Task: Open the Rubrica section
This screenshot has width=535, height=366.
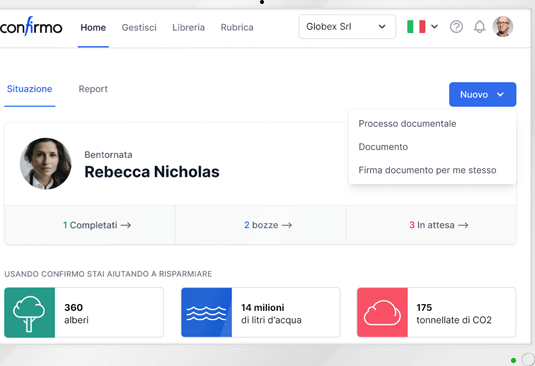Action: [237, 27]
